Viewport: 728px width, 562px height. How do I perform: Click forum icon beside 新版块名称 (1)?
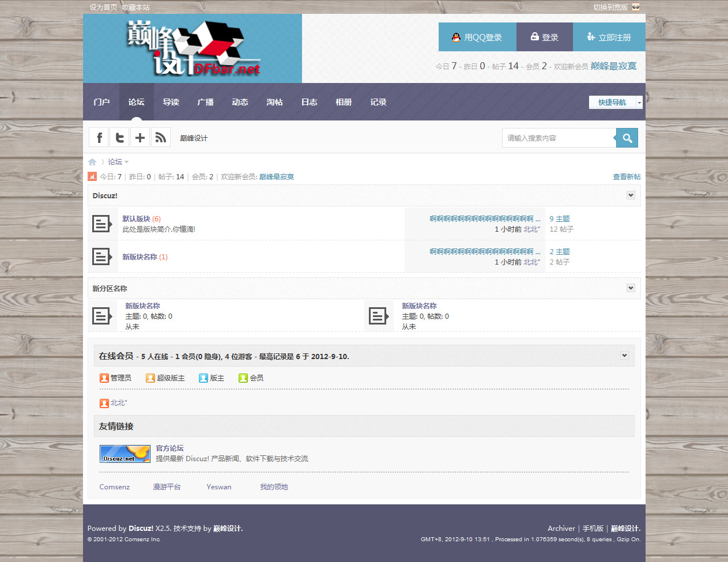pos(102,257)
